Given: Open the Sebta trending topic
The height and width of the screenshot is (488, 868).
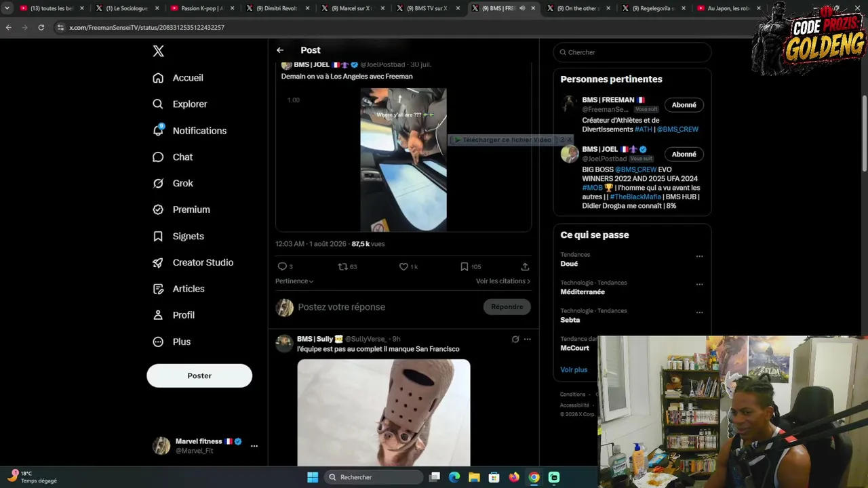Looking at the screenshot, I should coord(570,320).
